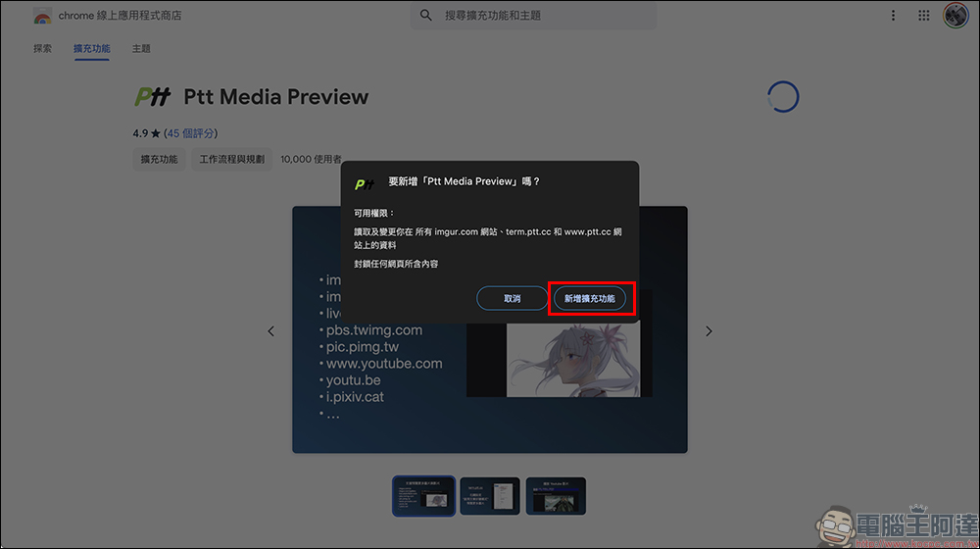The width and height of the screenshot is (980, 549).
Task: Open the Google apps grid icon
Action: (x=923, y=16)
